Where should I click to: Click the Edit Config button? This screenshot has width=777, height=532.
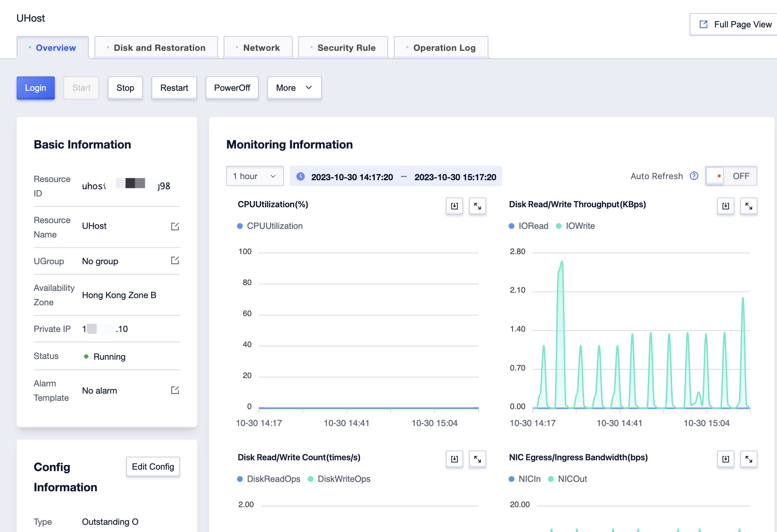click(x=153, y=467)
